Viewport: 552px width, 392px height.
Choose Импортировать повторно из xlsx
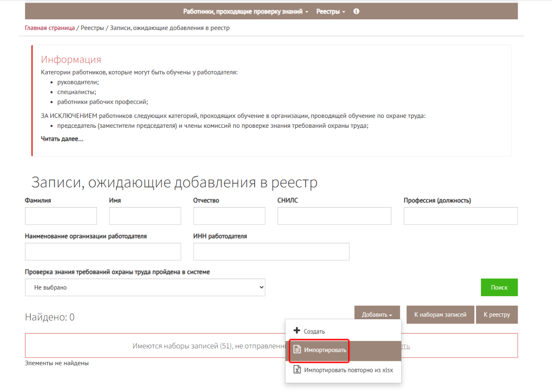coord(343,370)
